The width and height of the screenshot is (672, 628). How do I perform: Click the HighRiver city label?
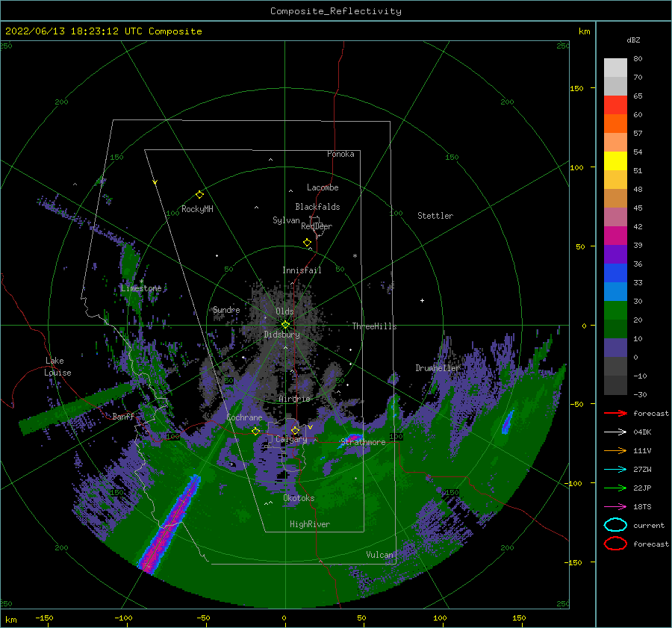[x=310, y=524]
